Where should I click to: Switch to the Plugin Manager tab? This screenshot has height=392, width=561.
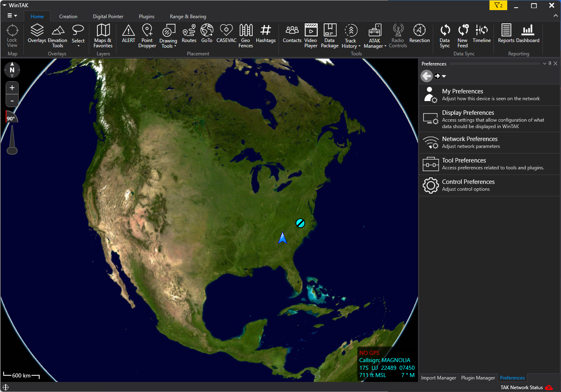click(478, 378)
